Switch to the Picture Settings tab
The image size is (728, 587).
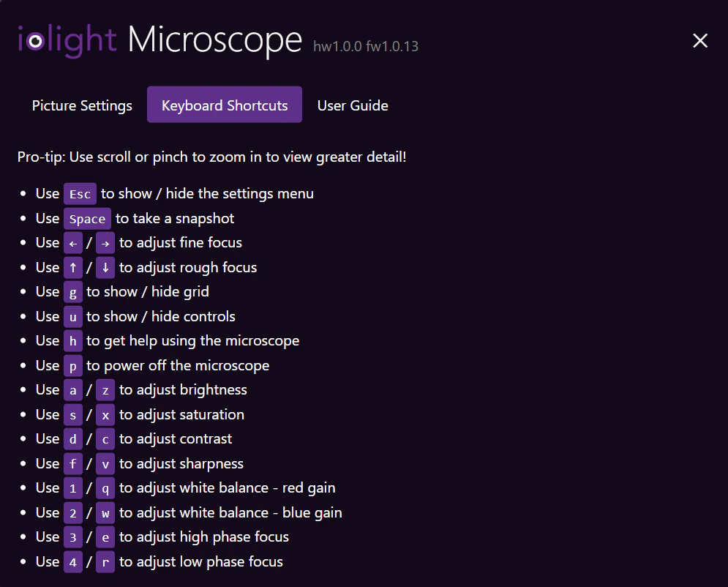(x=81, y=105)
